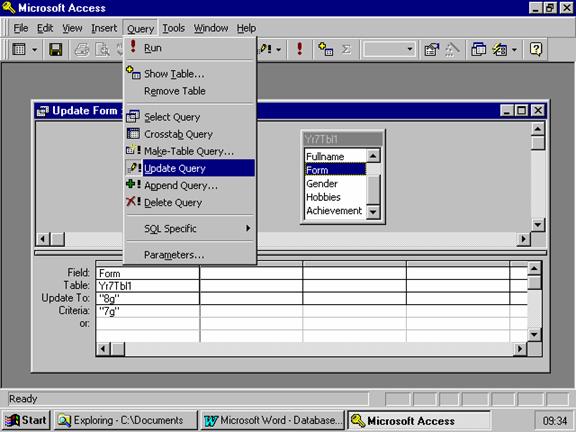Click the Microsoft Access taskbar button
Image resolution: width=576 pixels, height=432 pixels.
[x=418, y=420]
